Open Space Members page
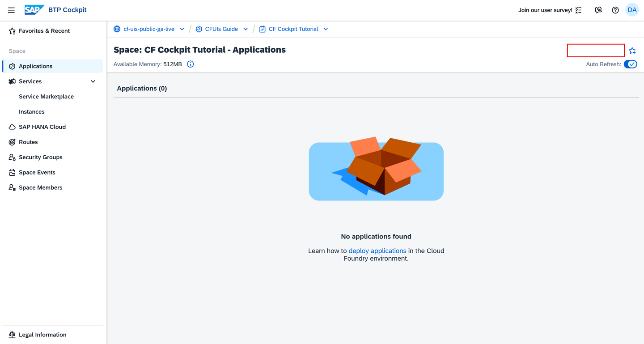This screenshot has height=344, width=644. pyautogui.click(x=53, y=188)
